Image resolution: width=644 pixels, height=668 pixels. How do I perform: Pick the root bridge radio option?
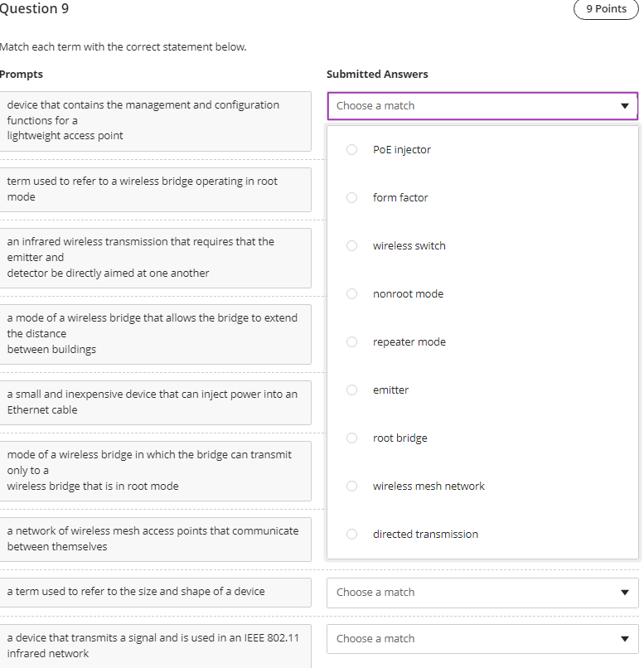point(352,438)
